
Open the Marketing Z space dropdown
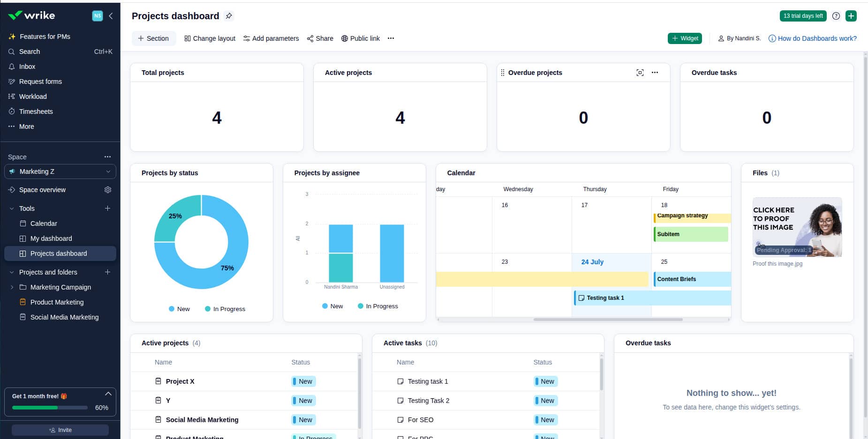tap(107, 171)
